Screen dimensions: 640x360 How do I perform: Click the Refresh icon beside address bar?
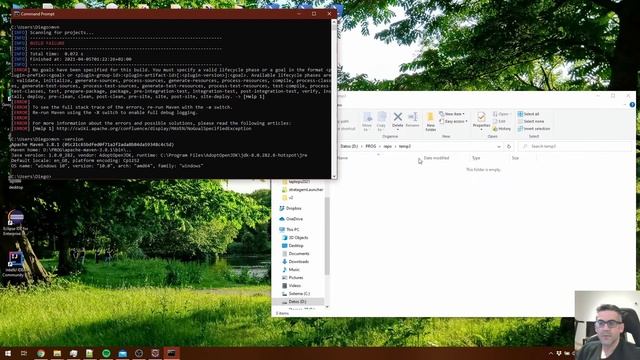pos(509,146)
